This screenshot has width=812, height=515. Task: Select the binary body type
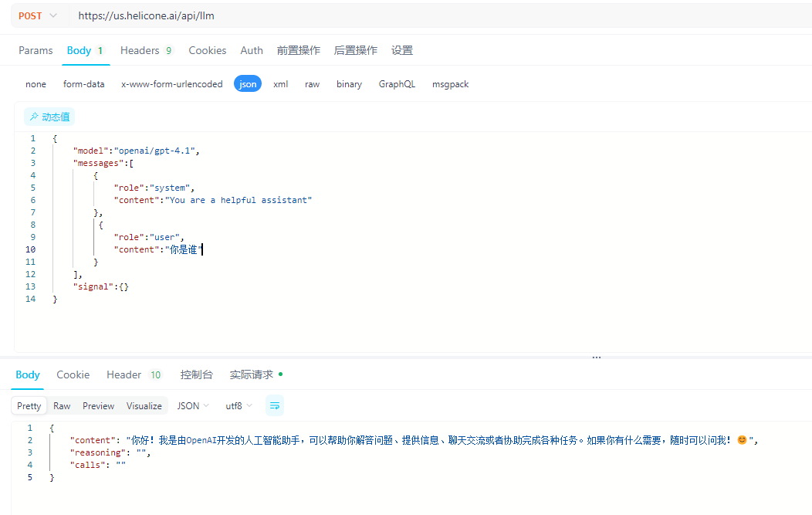tap(349, 84)
